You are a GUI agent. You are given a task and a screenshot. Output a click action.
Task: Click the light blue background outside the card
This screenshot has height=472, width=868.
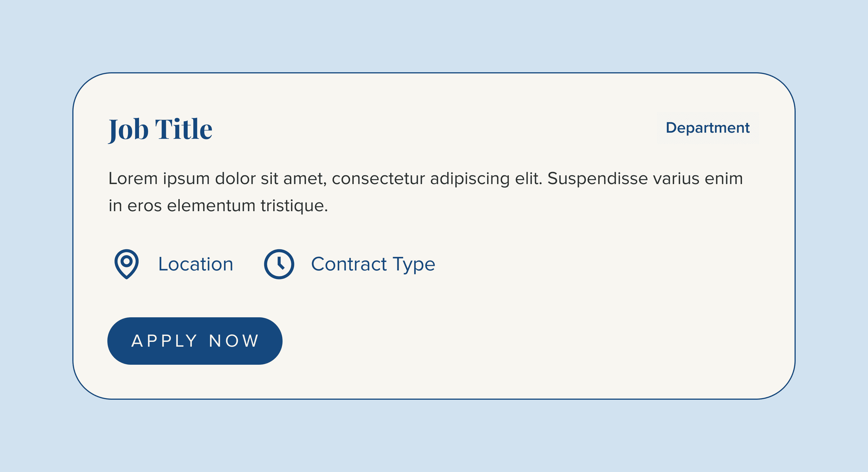click(x=434, y=34)
